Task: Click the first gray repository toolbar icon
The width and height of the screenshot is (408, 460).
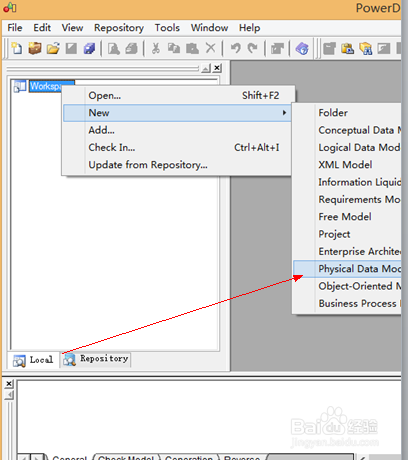Action: (329, 49)
